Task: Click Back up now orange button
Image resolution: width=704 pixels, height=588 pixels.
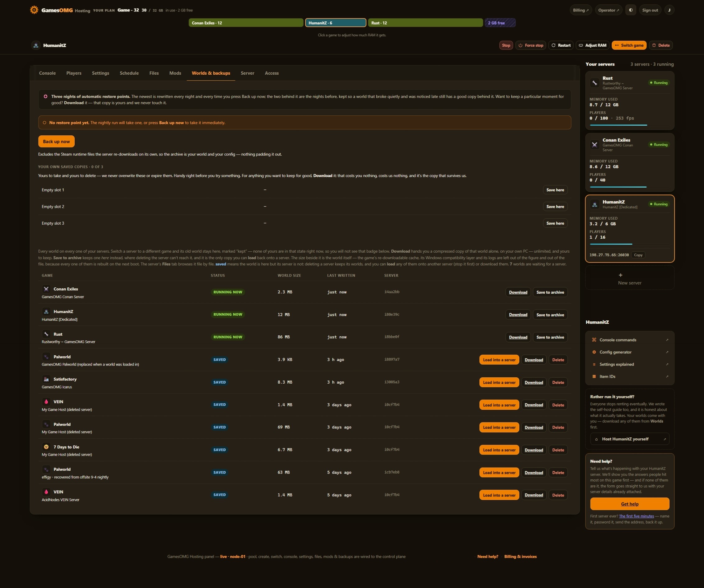Action: tap(56, 142)
